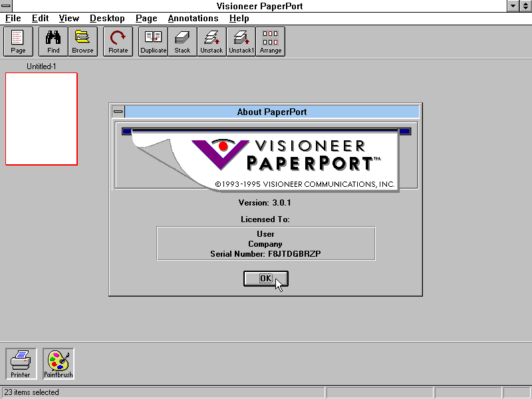Click the Printer link icon
Viewport: 532px width, 399px height.
[x=21, y=364]
